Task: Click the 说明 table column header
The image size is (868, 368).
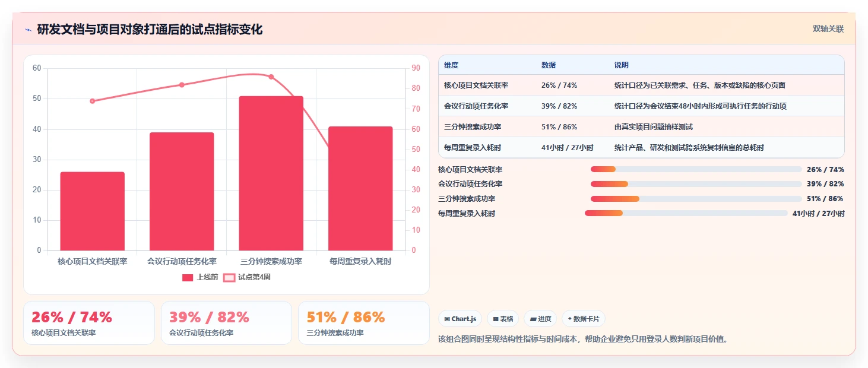Action: click(x=622, y=65)
